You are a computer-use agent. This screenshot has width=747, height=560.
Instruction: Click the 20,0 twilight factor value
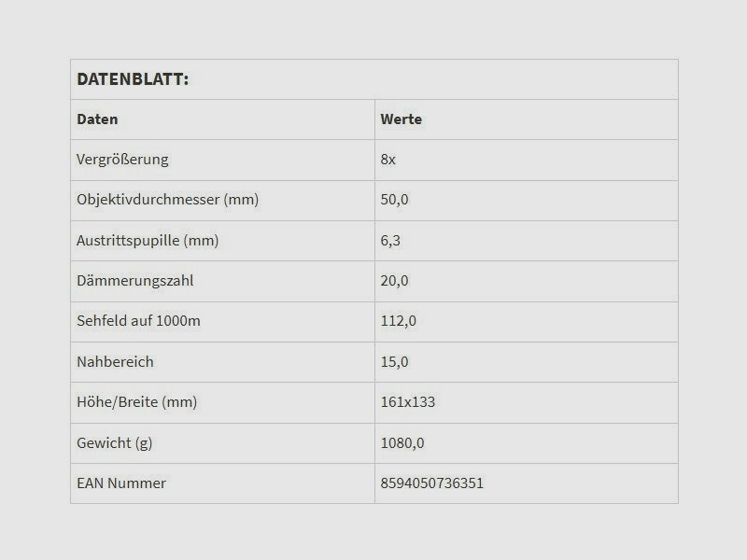395,281
